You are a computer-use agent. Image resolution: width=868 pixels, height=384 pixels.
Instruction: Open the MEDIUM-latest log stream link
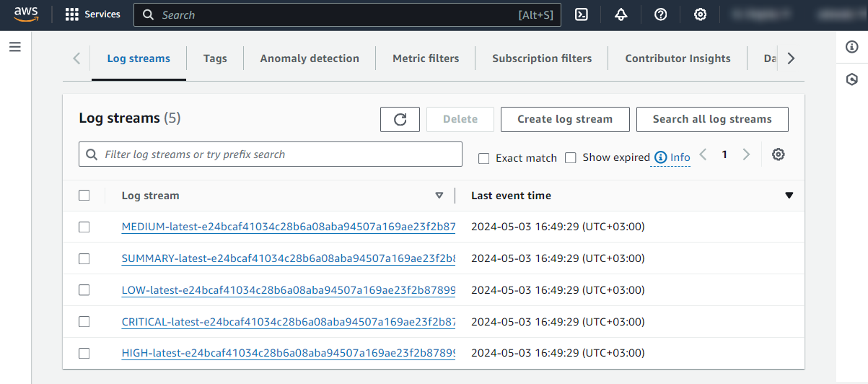[288, 227]
